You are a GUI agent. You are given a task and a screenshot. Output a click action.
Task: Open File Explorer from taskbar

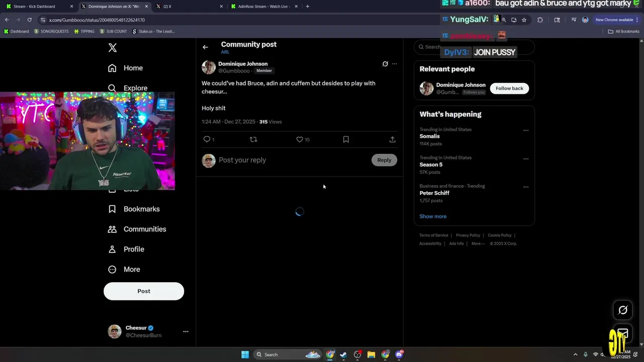(x=371, y=354)
